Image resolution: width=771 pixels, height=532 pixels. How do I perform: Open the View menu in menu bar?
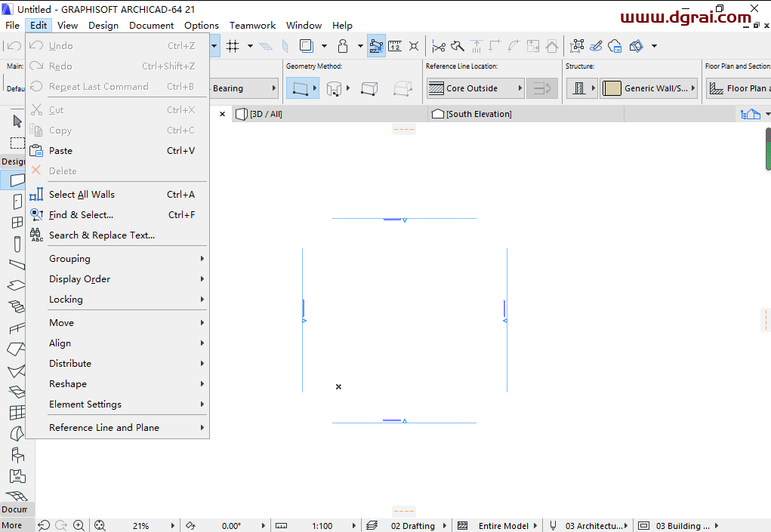click(67, 25)
